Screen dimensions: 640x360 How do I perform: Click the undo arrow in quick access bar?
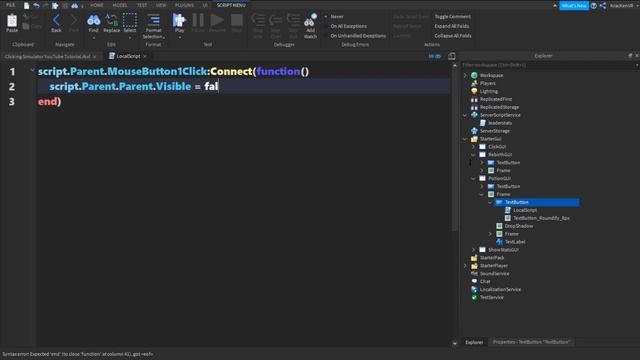pos(36,5)
